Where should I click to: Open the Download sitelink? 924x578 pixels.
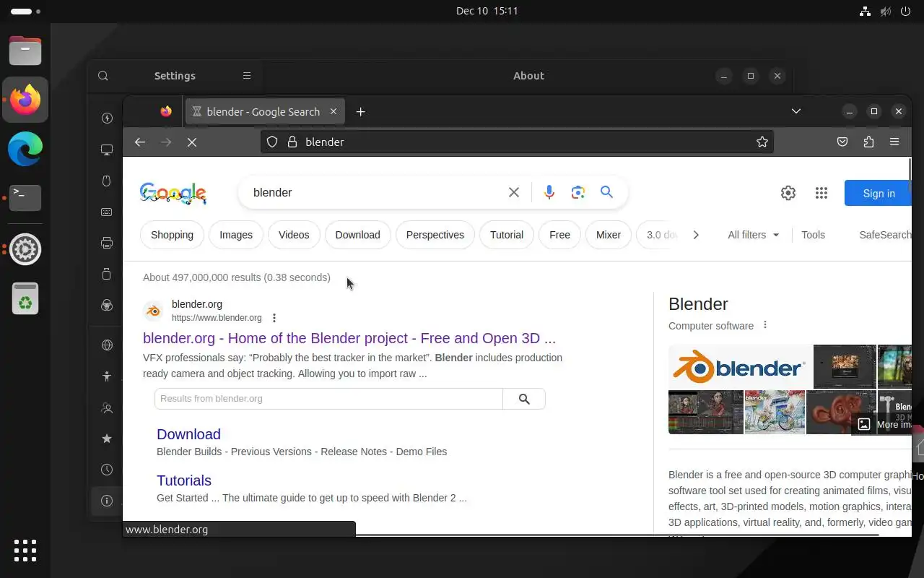pos(188,434)
